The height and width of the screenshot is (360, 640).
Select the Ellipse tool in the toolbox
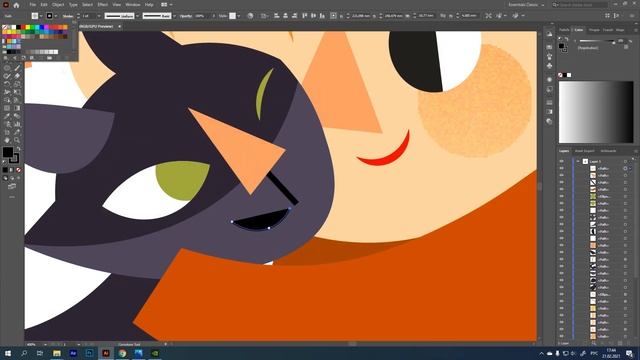click(x=7, y=68)
